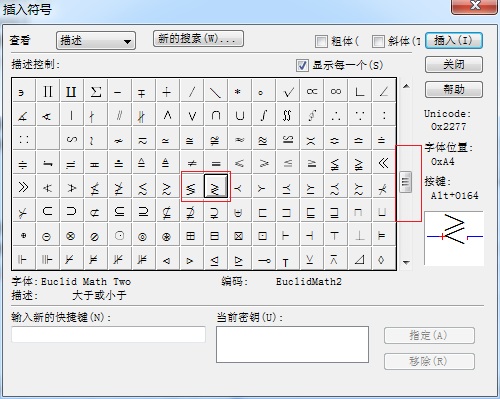Click the 关闭 button
Viewport: 500px width, 399px height.
point(454,64)
